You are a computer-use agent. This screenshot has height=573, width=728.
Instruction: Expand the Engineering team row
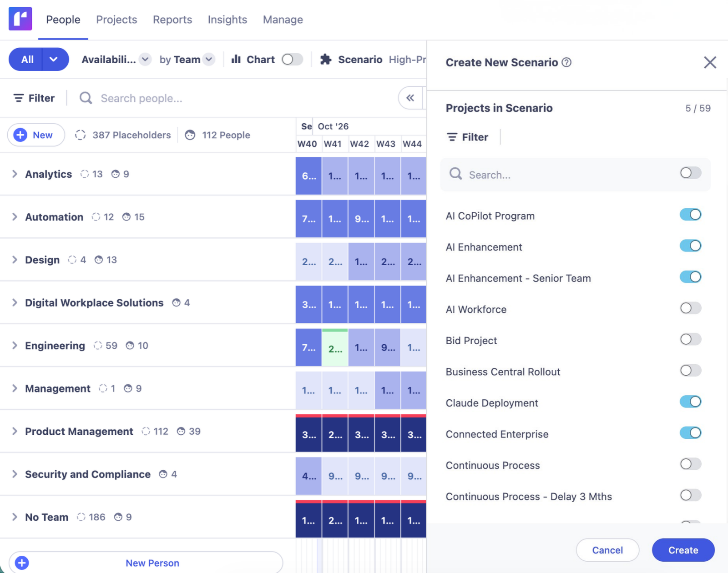click(15, 346)
